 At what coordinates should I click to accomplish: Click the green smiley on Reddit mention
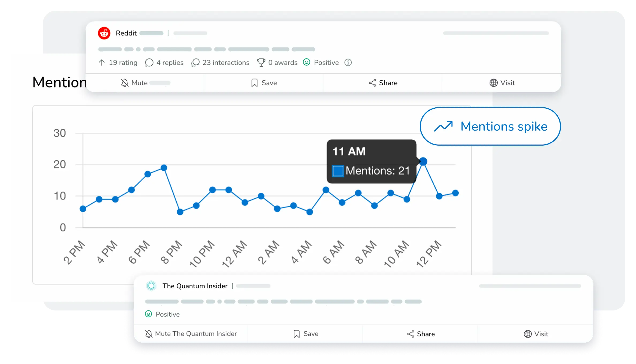click(x=306, y=62)
